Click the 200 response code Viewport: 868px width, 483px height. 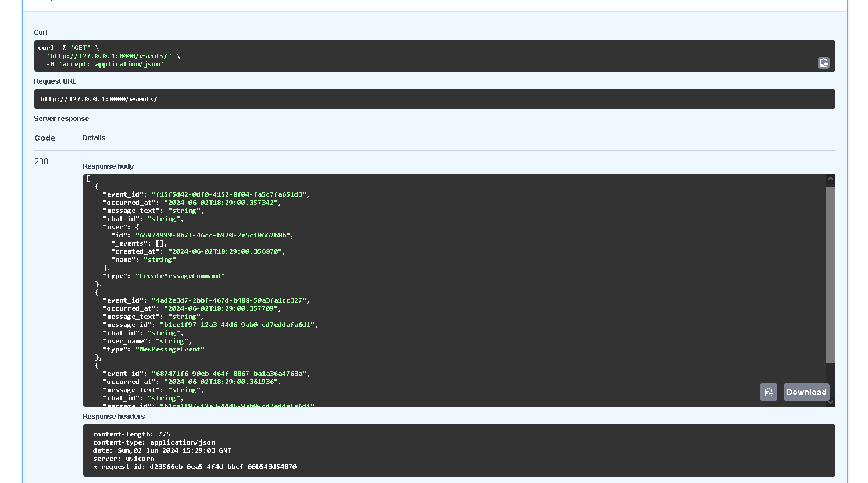pos(41,161)
